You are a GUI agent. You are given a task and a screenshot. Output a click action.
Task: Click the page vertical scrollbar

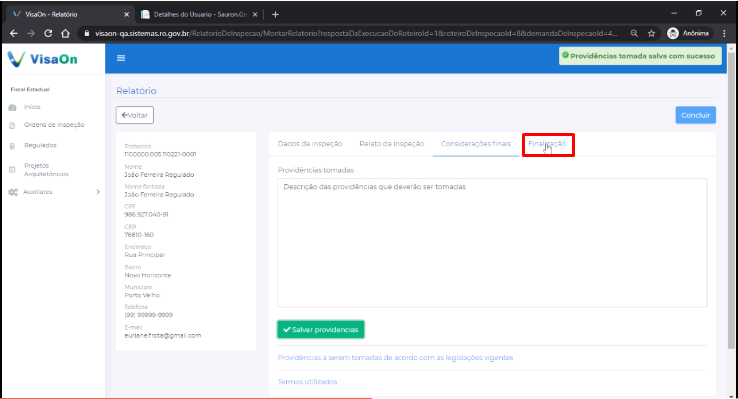click(731, 200)
